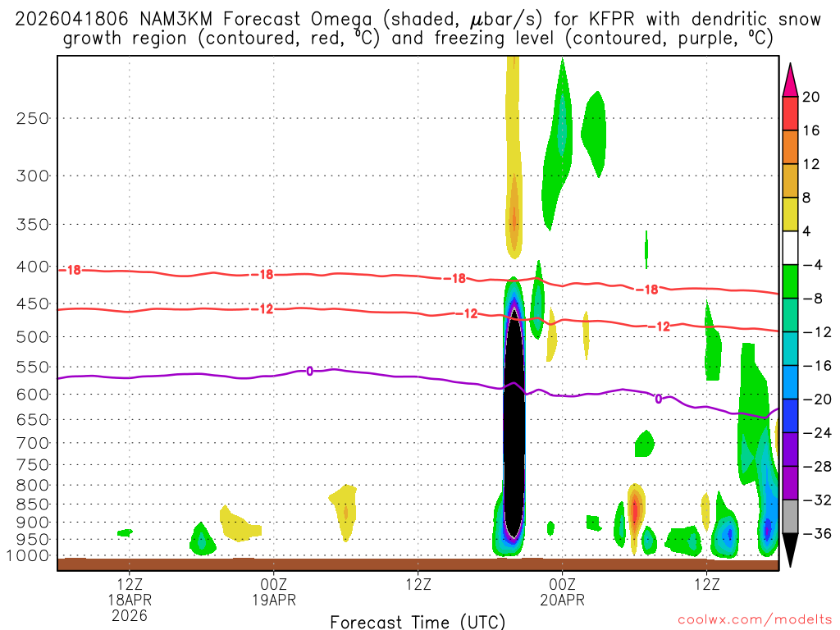Click the color bar value label '20'
Viewport: 840px width, 630px height.
[x=811, y=97]
